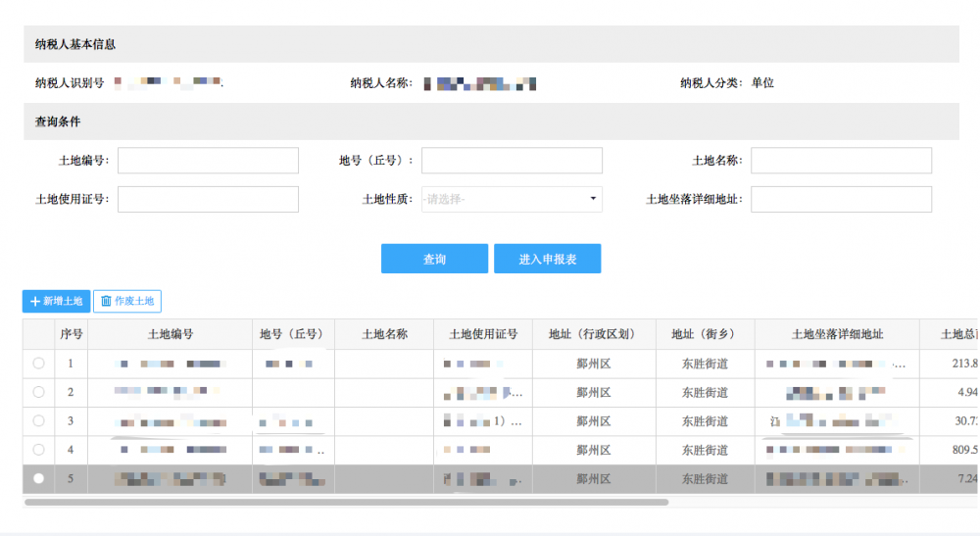Click the 土地使用证号 column header
This screenshot has width=980, height=536.
(483, 334)
